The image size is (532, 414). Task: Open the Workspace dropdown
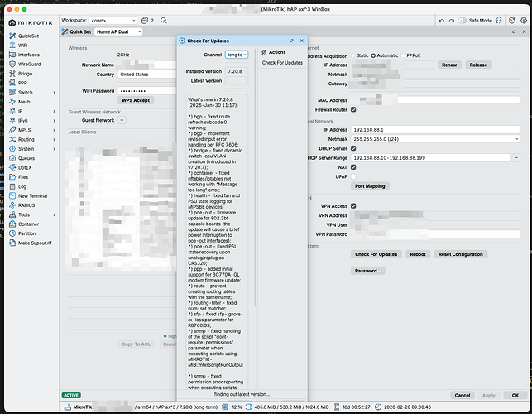pyautogui.click(x=113, y=21)
